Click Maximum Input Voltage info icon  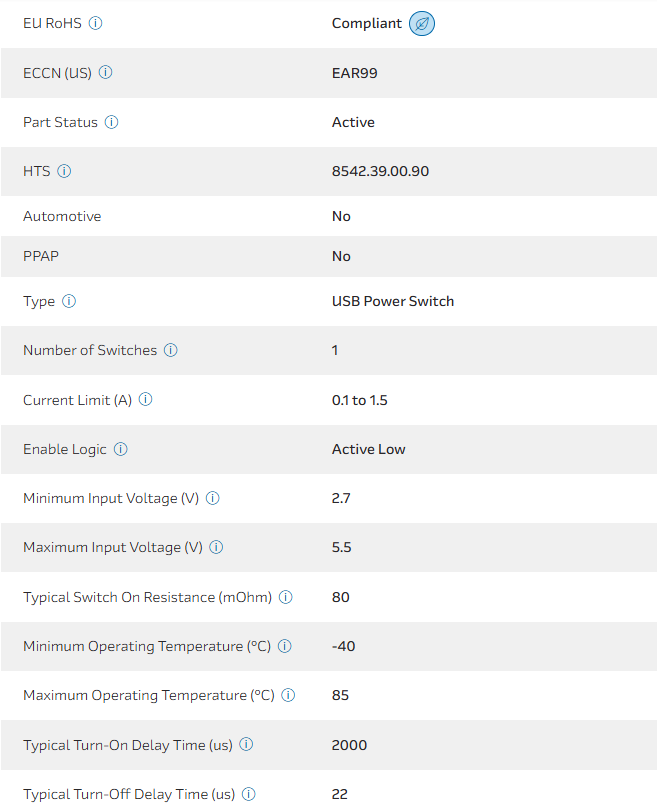pos(216,547)
